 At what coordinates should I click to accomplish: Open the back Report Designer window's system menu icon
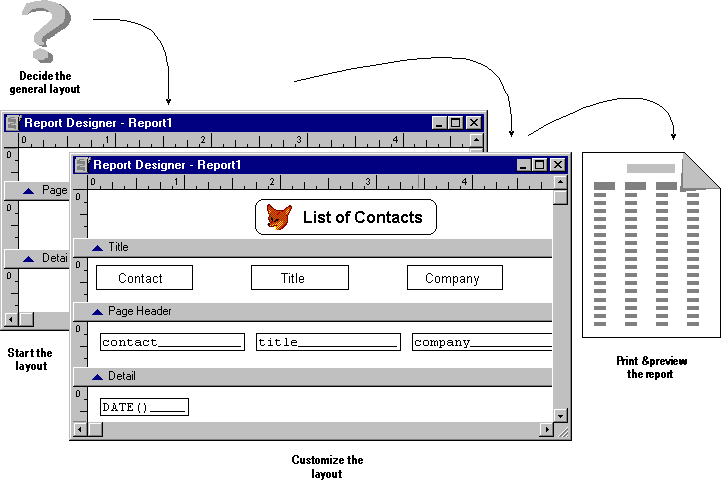[13, 122]
